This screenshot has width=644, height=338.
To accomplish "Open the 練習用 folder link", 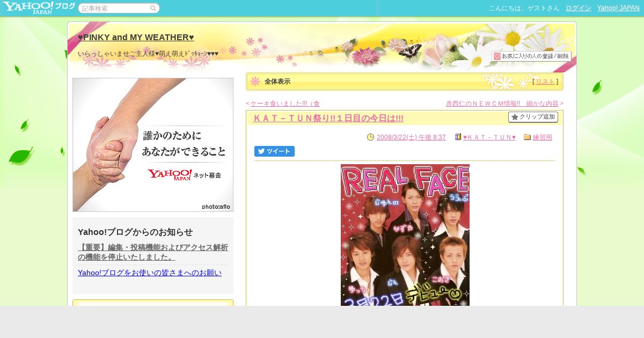I will pos(543,137).
